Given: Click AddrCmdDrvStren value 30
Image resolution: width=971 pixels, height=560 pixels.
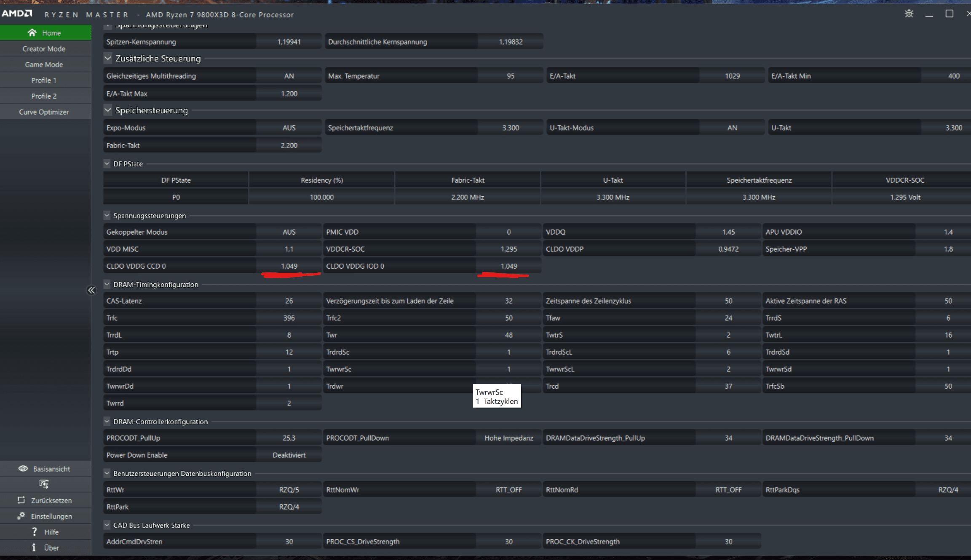Looking at the screenshot, I should point(289,541).
